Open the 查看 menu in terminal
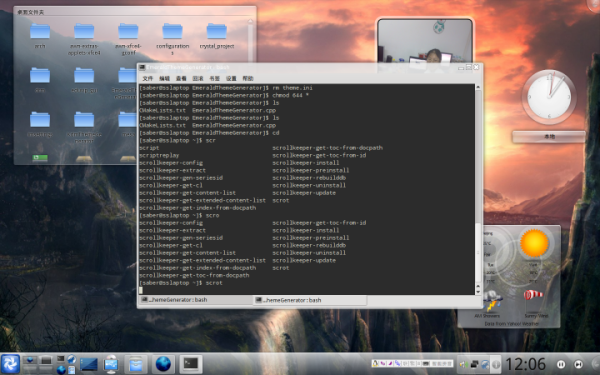Viewport: 600px width, 375px height. pyautogui.click(x=181, y=78)
